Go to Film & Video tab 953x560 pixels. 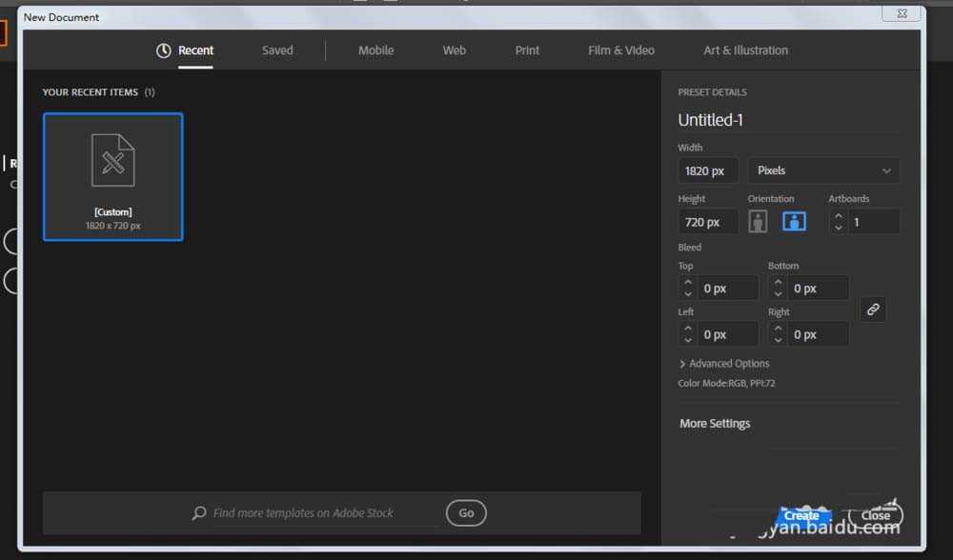621,50
